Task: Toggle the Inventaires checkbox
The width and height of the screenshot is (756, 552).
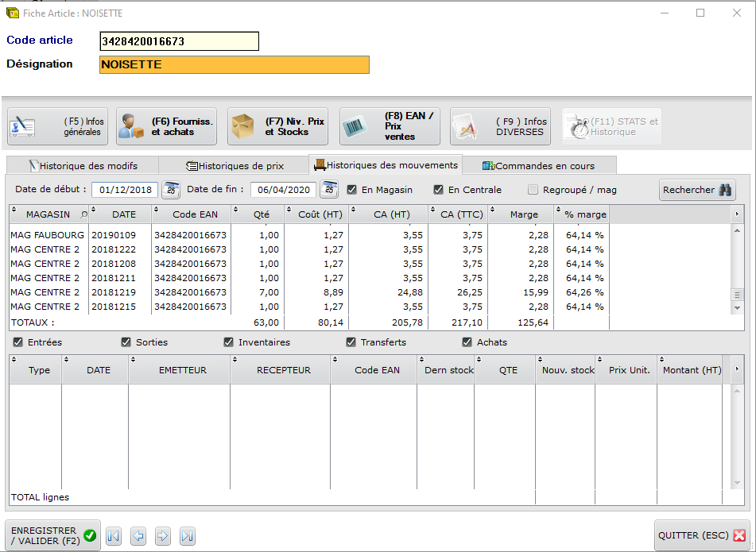Action: click(x=230, y=342)
